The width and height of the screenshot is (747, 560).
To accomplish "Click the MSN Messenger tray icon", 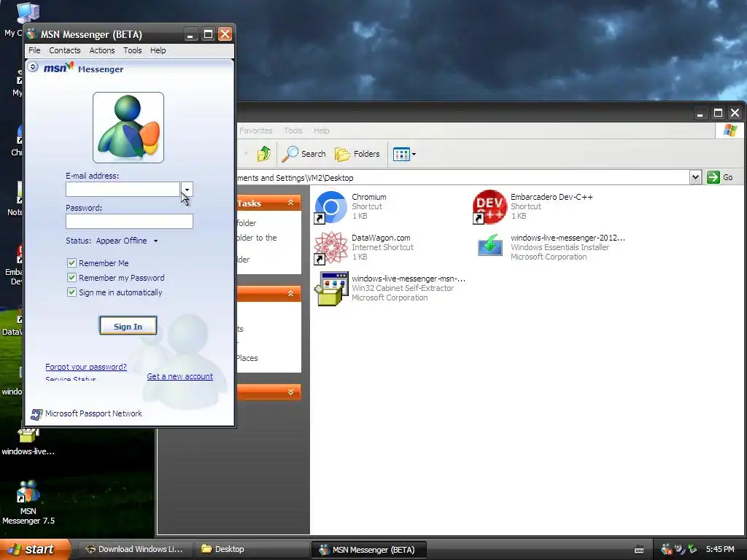I will [x=666, y=550].
